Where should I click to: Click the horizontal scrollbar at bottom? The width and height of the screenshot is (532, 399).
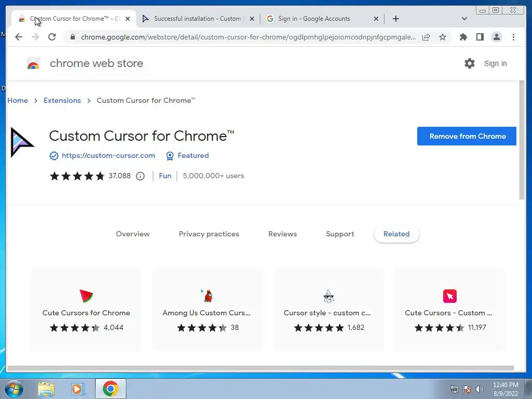coord(261,368)
